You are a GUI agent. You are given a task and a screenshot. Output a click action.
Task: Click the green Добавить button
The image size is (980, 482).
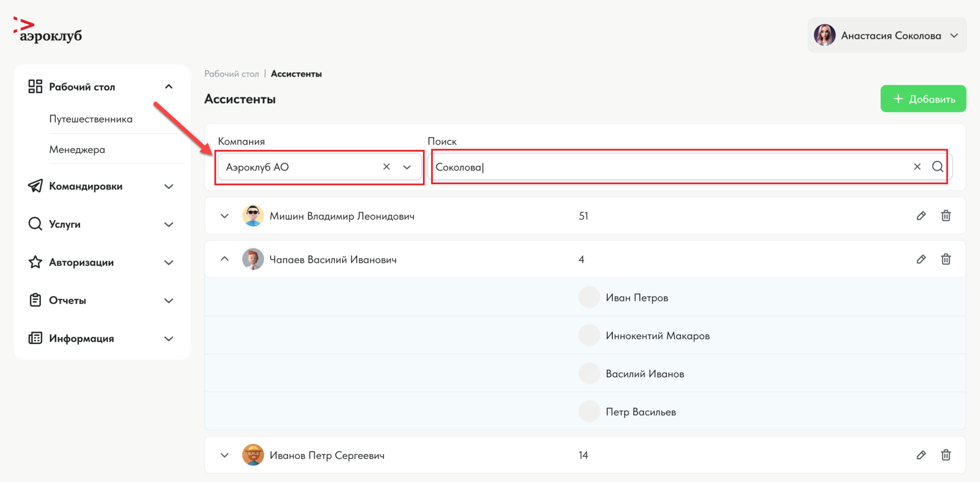pyautogui.click(x=923, y=99)
